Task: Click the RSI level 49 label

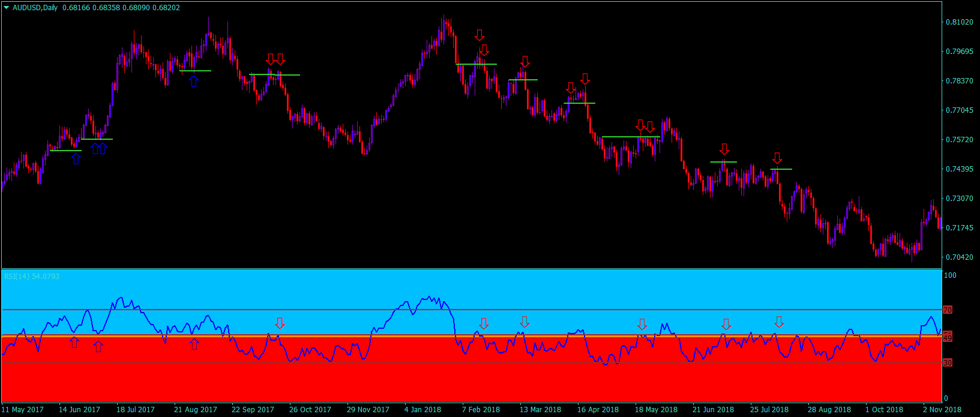Action: point(948,338)
